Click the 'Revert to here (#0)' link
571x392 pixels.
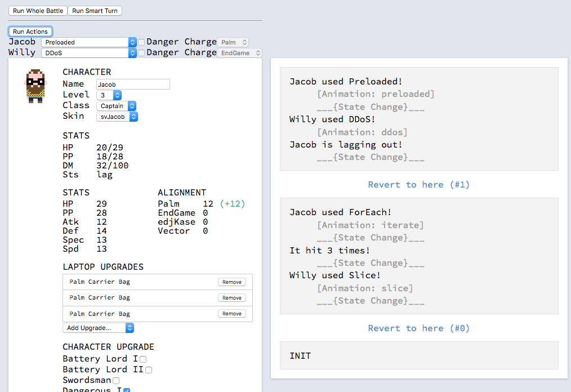(419, 328)
